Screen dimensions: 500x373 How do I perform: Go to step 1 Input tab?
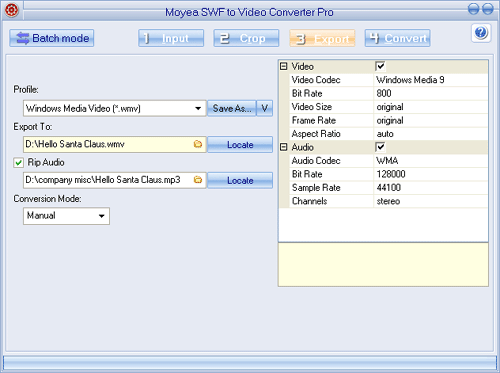pos(171,38)
